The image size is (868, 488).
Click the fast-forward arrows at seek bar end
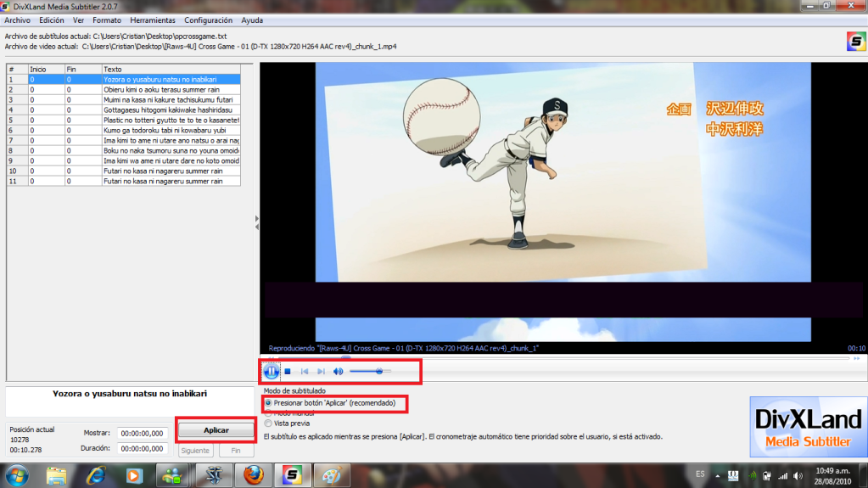coord(857,358)
